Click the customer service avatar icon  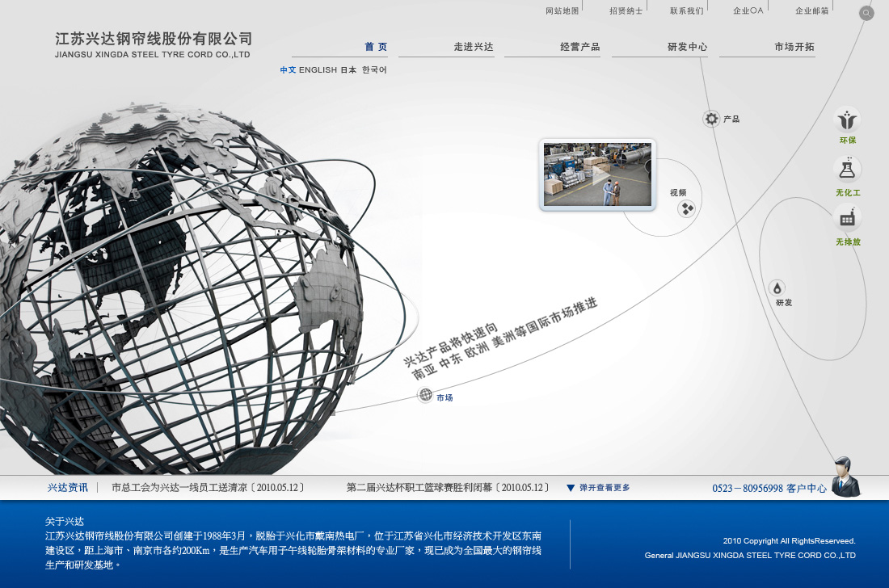tap(845, 477)
